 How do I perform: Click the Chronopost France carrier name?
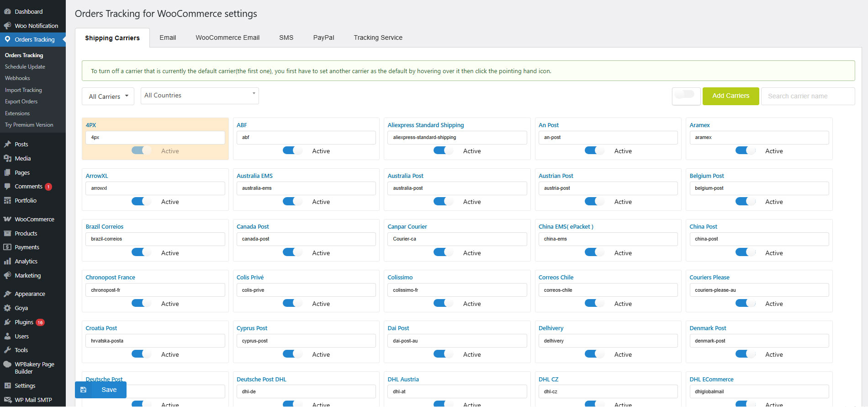pyautogui.click(x=110, y=277)
